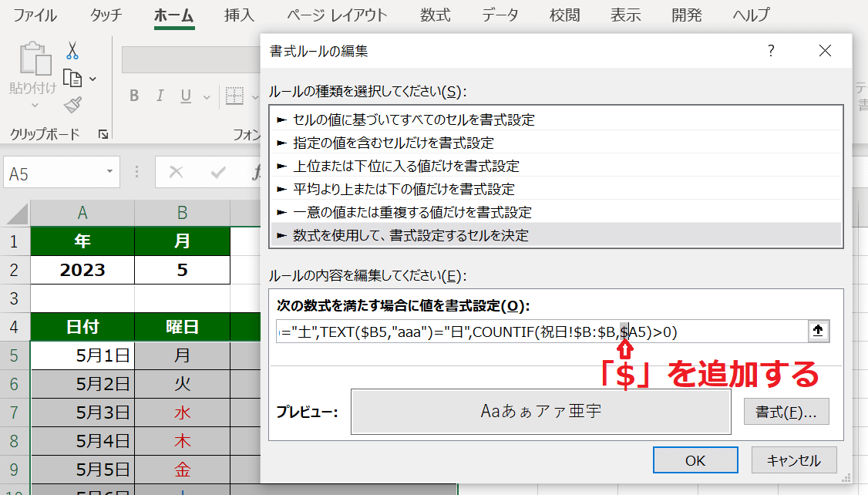Select rule type 指定の値を含むセルだけを書式設定
The width and height of the screenshot is (868, 495).
393,143
